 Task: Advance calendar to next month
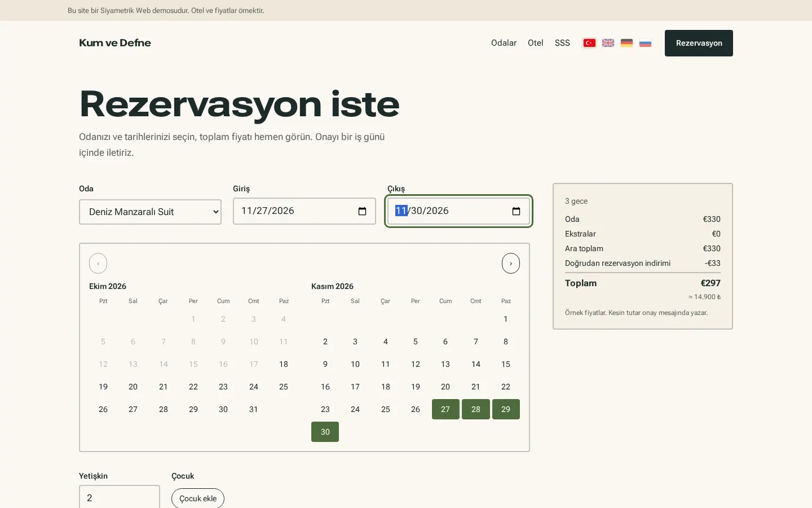coord(511,264)
